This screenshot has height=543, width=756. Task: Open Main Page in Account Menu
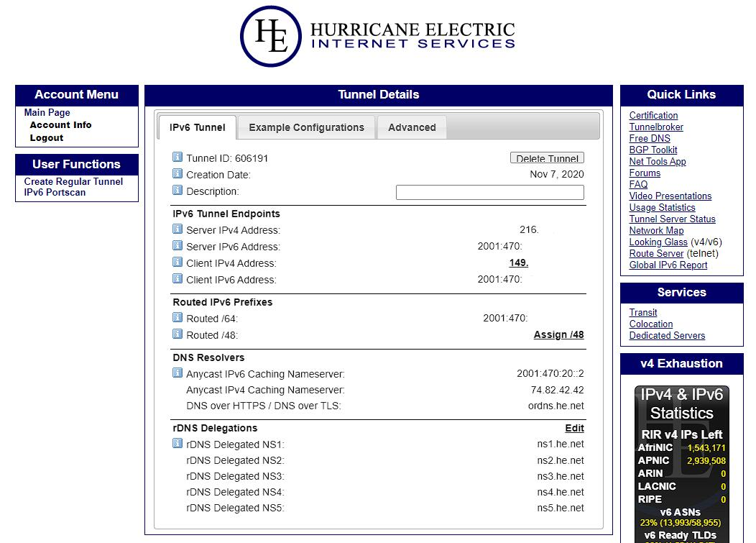point(47,112)
